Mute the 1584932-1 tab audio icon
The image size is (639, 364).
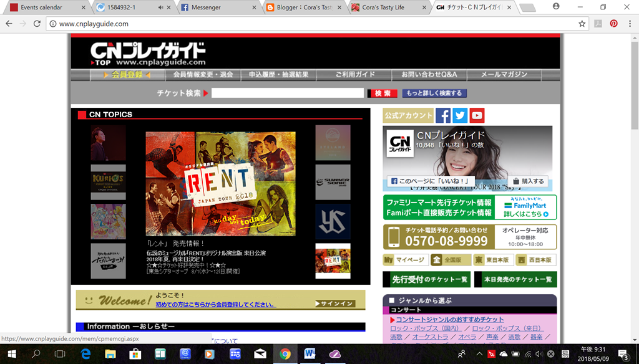click(x=161, y=7)
